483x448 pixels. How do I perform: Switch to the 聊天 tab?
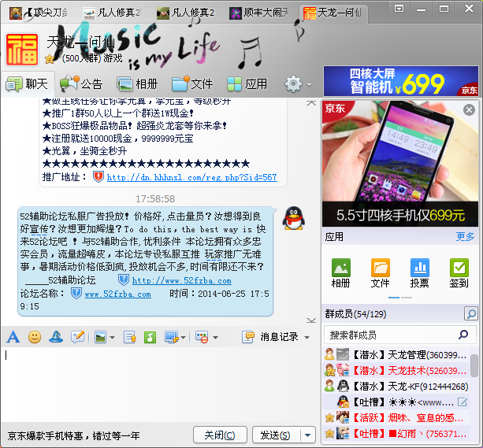point(28,83)
